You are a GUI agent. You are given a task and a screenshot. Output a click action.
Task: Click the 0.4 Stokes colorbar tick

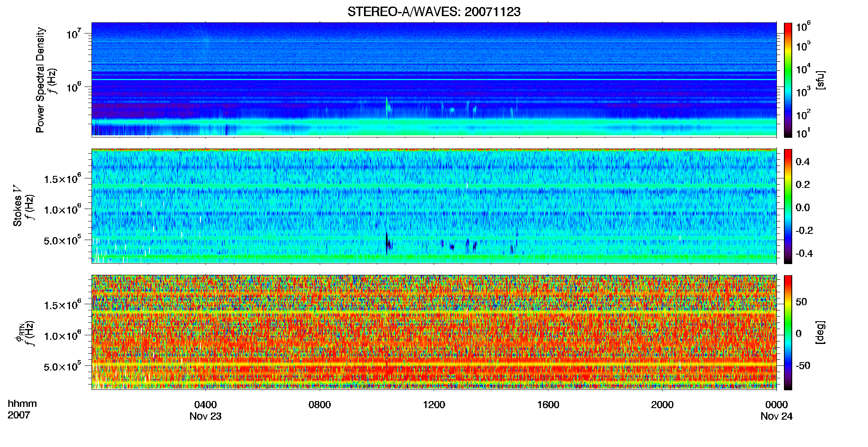point(803,161)
